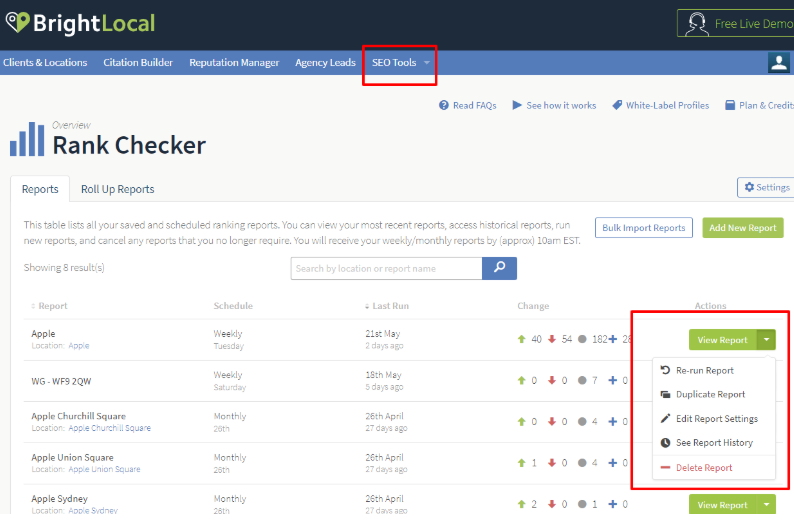This screenshot has height=530, width=794.
Task: Click green up arrow in WG - WF9 2QW row
Action: [x=522, y=380]
